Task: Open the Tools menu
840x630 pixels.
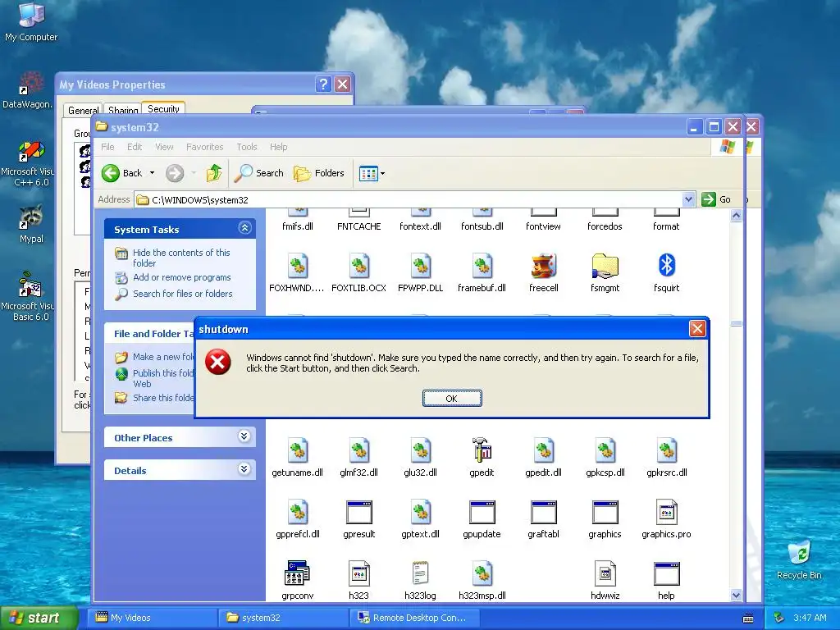Action: tap(247, 147)
